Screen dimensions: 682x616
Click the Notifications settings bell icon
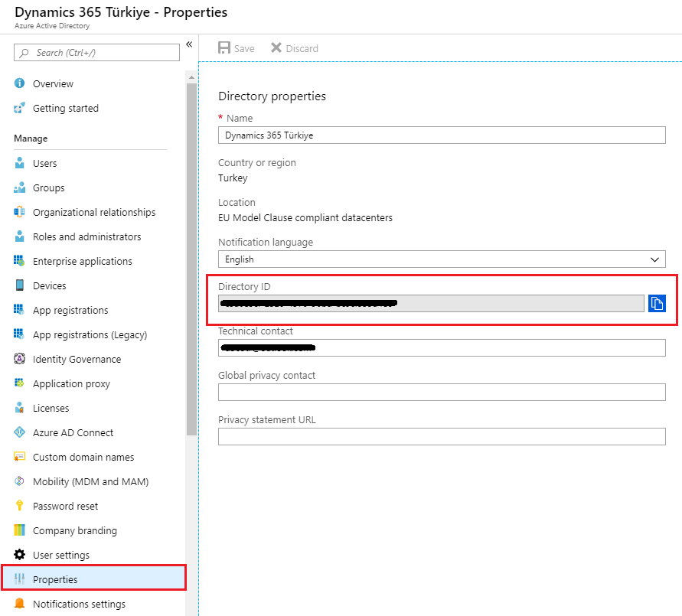[x=20, y=604]
